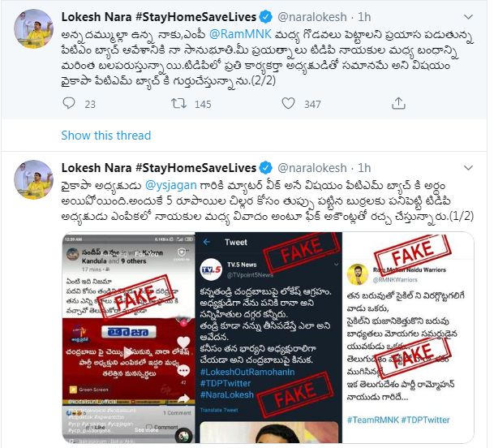This screenshot has height=448, width=494.
Task: Click the verified badge on the second tweet
Action: click(x=266, y=168)
